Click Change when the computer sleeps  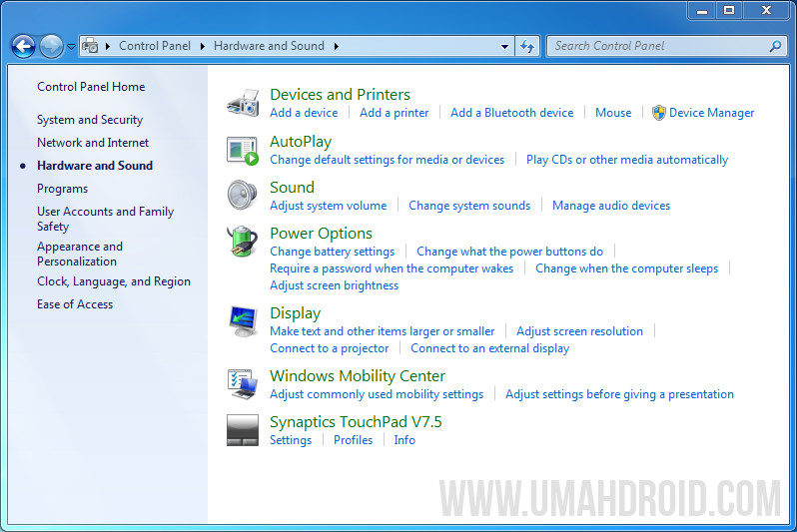click(x=627, y=268)
